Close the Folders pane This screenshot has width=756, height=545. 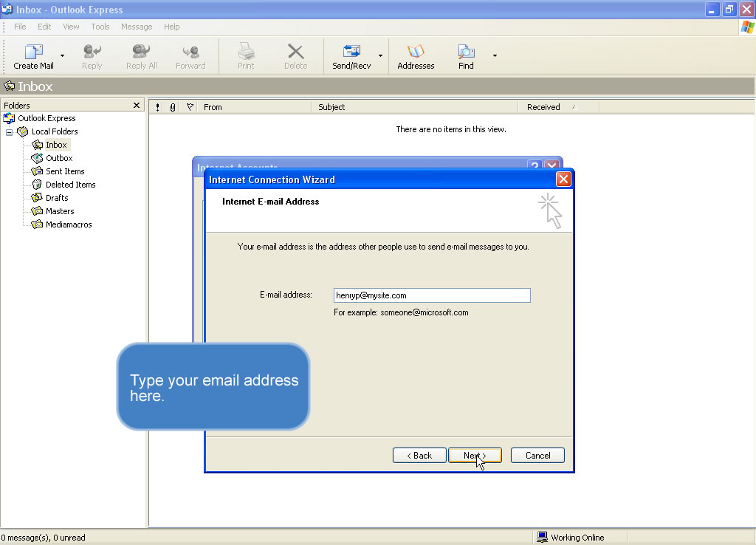pyautogui.click(x=137, y=106)
